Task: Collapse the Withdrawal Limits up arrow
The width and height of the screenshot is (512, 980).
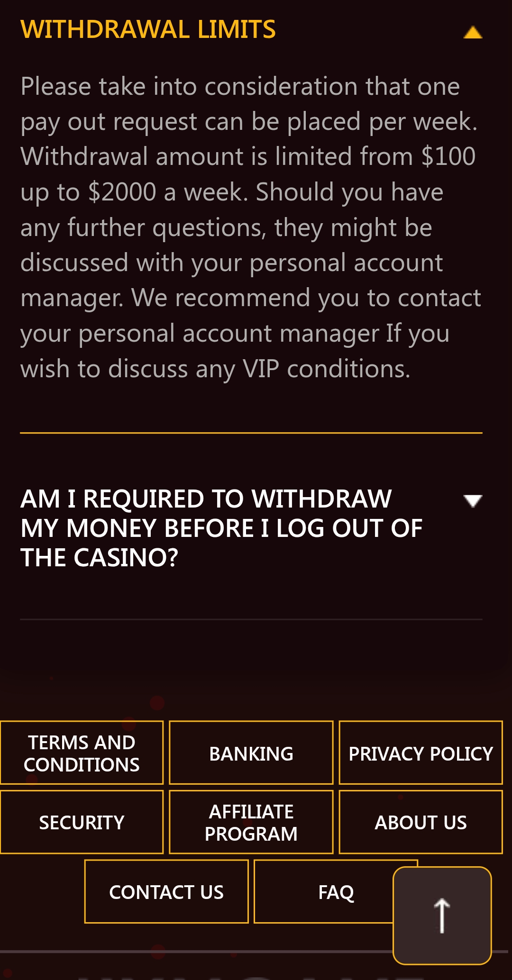Action: [473, 32]
